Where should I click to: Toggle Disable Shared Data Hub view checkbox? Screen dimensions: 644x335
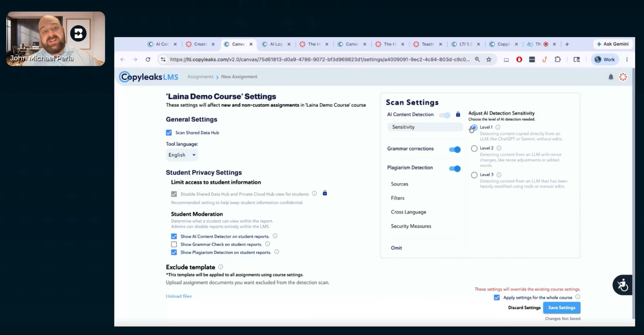tap(174, 194)
